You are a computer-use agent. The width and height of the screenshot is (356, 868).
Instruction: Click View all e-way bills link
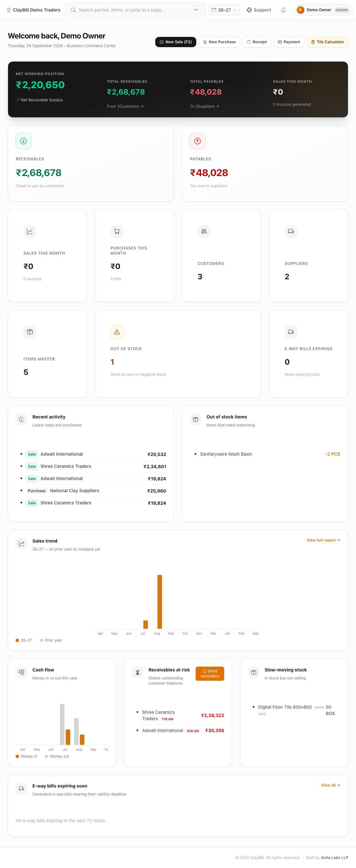coord(330,785)
